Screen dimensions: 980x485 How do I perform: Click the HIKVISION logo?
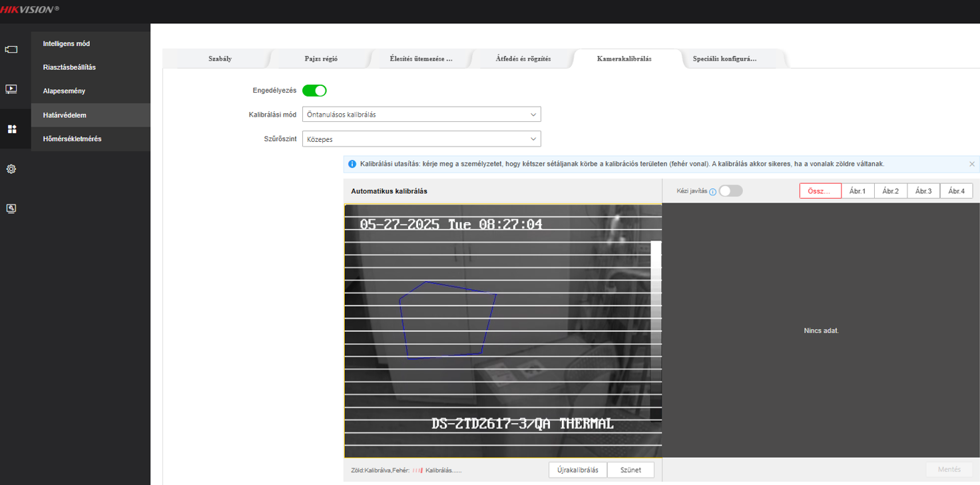point(29,9)
